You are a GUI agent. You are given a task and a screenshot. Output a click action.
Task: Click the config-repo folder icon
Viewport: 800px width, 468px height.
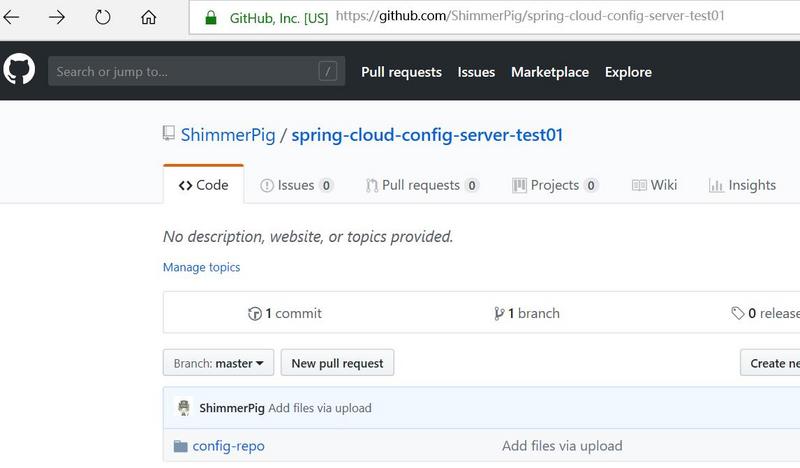point(180,446)
